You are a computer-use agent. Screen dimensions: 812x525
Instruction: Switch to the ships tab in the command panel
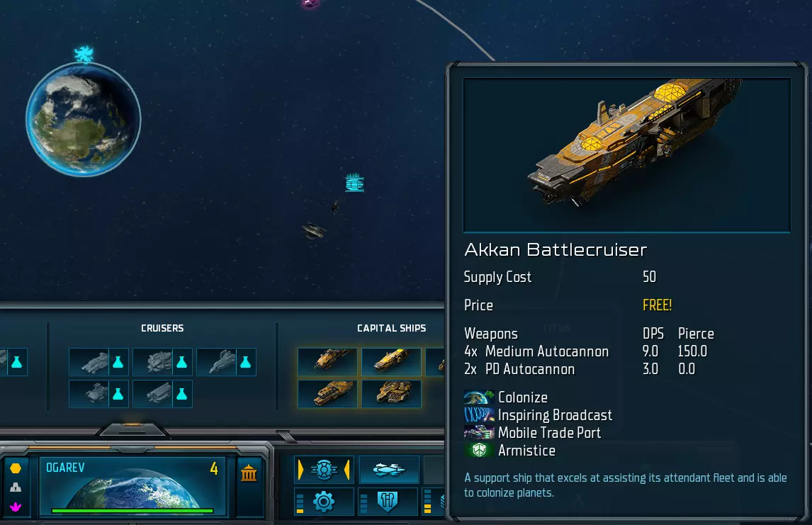[389, 470]
